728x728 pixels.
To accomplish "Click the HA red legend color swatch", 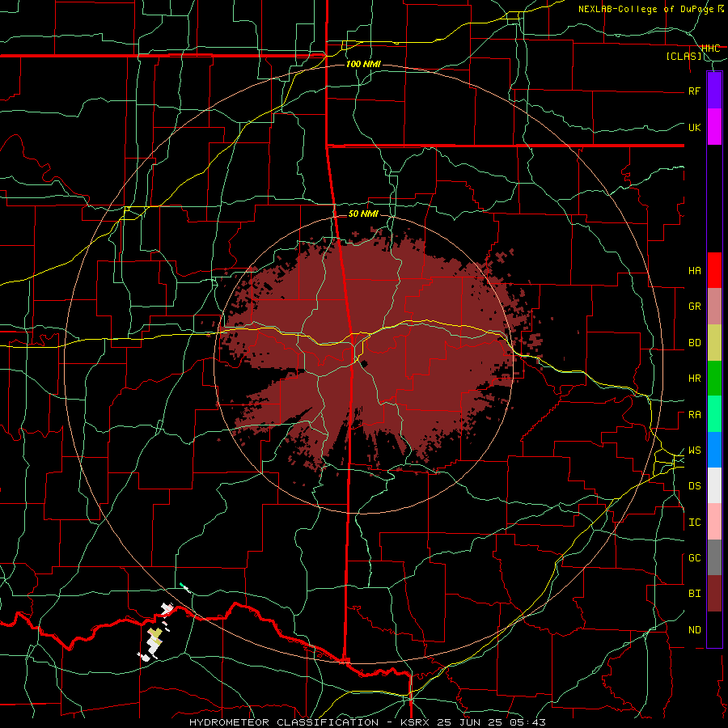I will point(713,270).
